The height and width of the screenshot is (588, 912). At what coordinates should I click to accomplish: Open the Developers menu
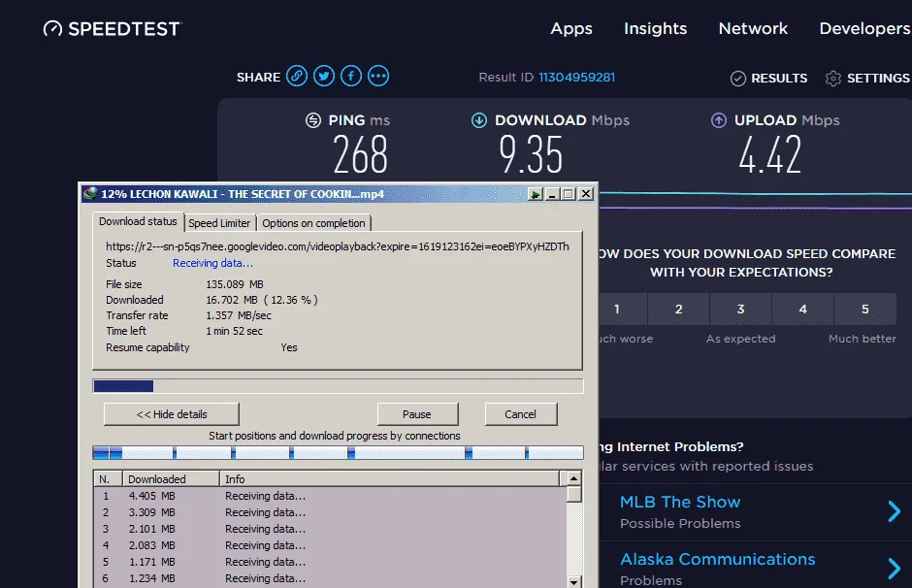[864, 28]
